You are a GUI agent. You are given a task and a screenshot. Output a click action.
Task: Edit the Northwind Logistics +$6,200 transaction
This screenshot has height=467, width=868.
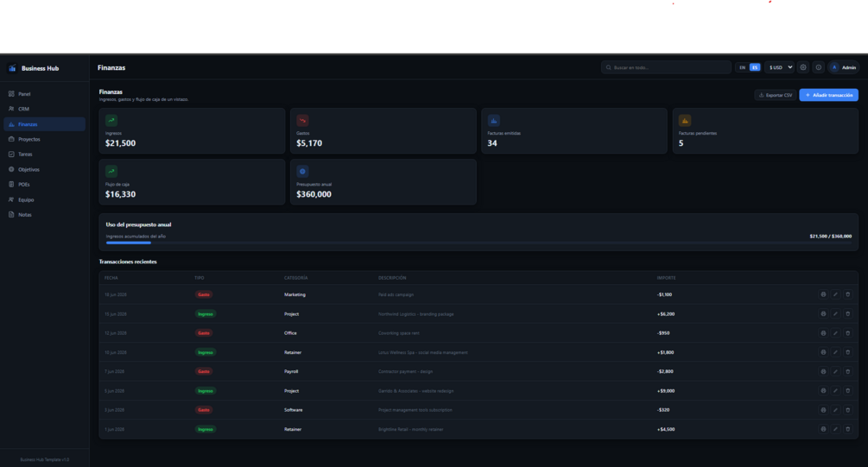click(x=835, y=313)
